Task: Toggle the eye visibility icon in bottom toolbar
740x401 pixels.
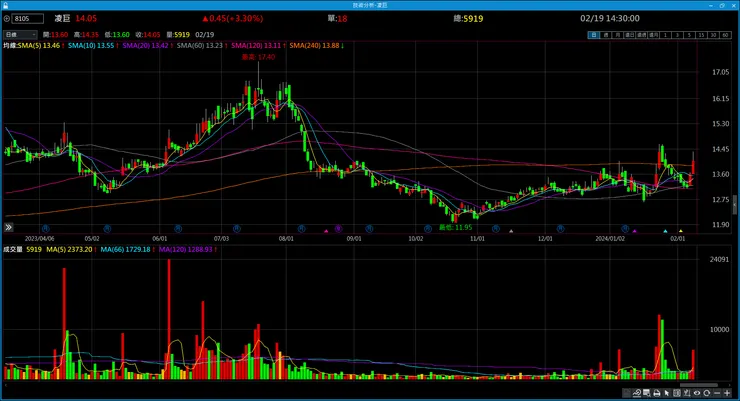Action: [x=697, y=393]
